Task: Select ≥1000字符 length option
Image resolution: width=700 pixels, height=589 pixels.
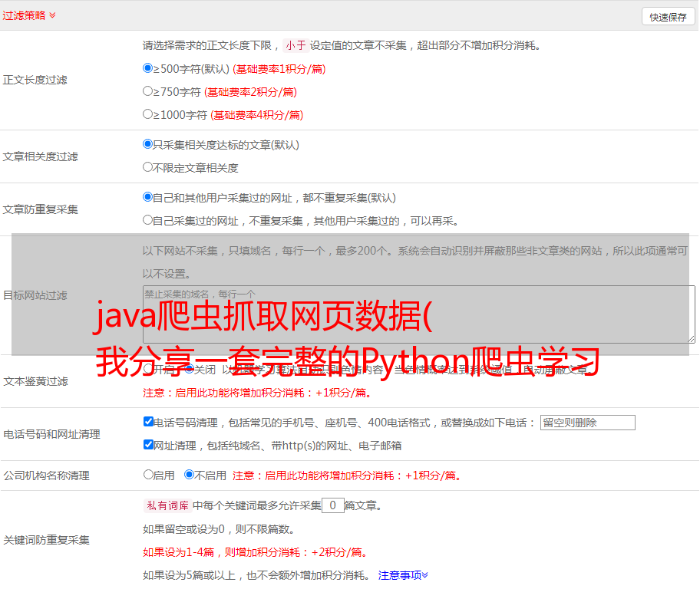Action: [148, 114]
